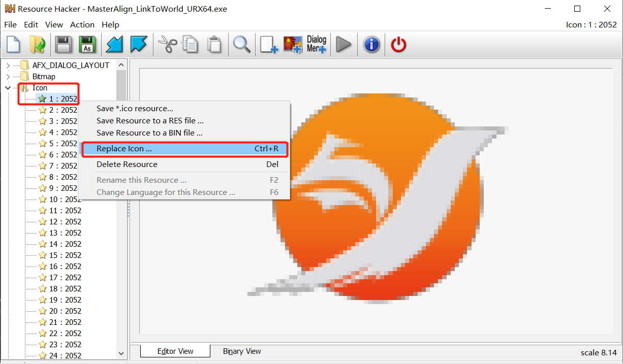623x364 pixels.
Task: Open Find with the magnifying glass icon
Action: tap(241, 45)
